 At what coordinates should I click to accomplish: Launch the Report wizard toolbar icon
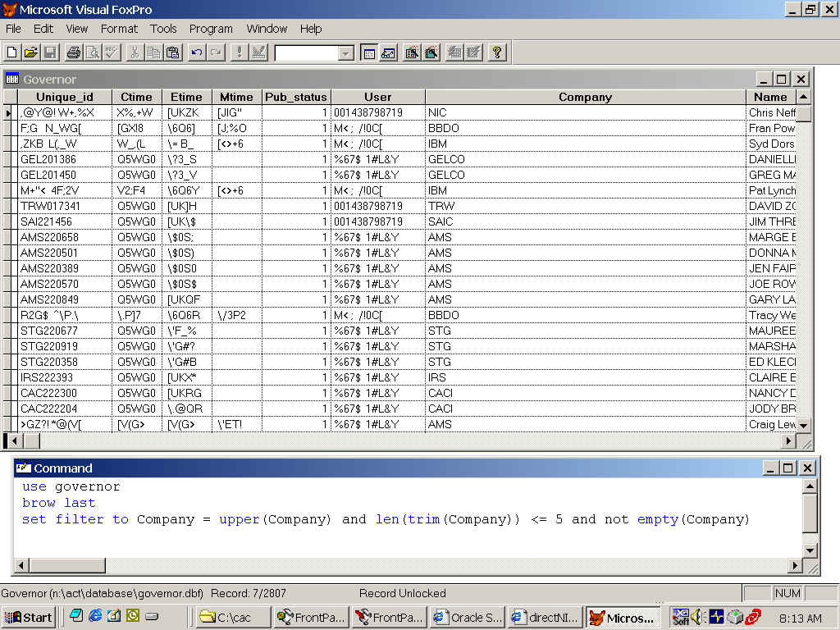[x=431, y=52]
